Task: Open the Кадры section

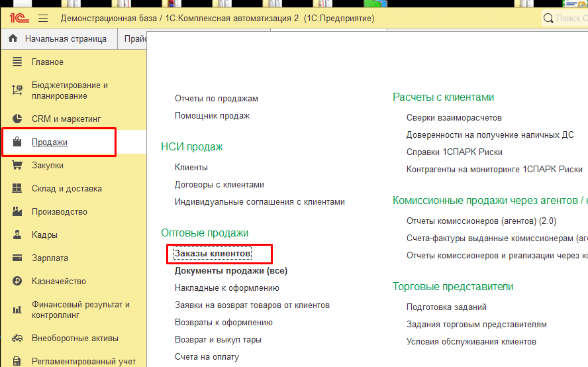Action: 44,235
